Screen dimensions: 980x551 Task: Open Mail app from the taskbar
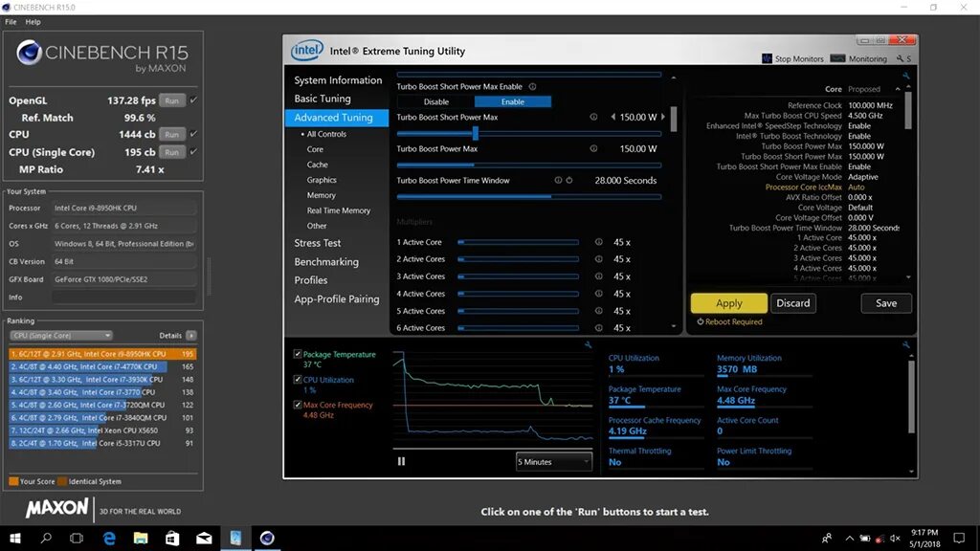[x=205, y=538]
